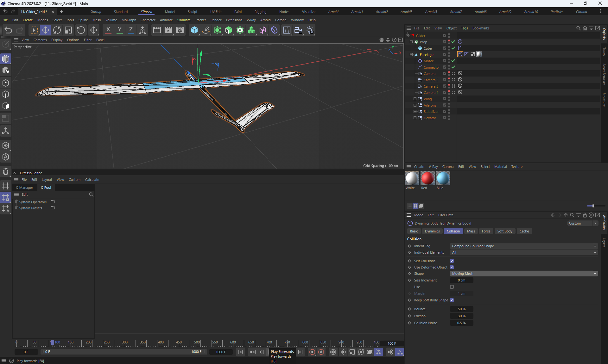
Task: Enable the Use checkbox under Size Increment
Action: point(452,287)
